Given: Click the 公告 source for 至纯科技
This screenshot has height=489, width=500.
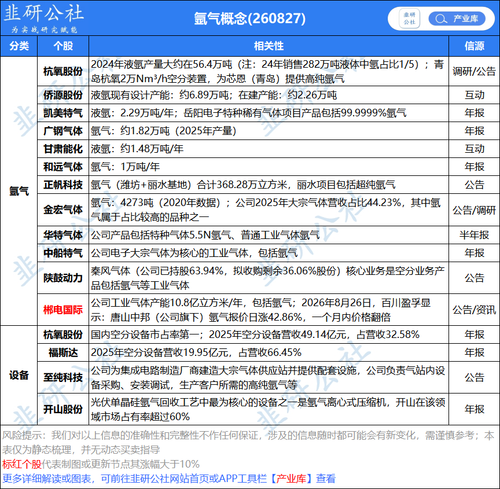Looking at the screenshot, I should 474,378.
